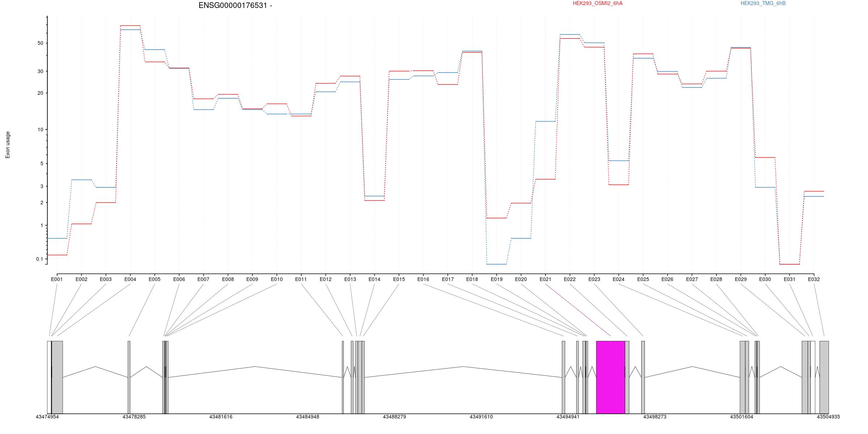Click exon label E030
This screenshot has width=868, height=434.
(x=765, y=279)
